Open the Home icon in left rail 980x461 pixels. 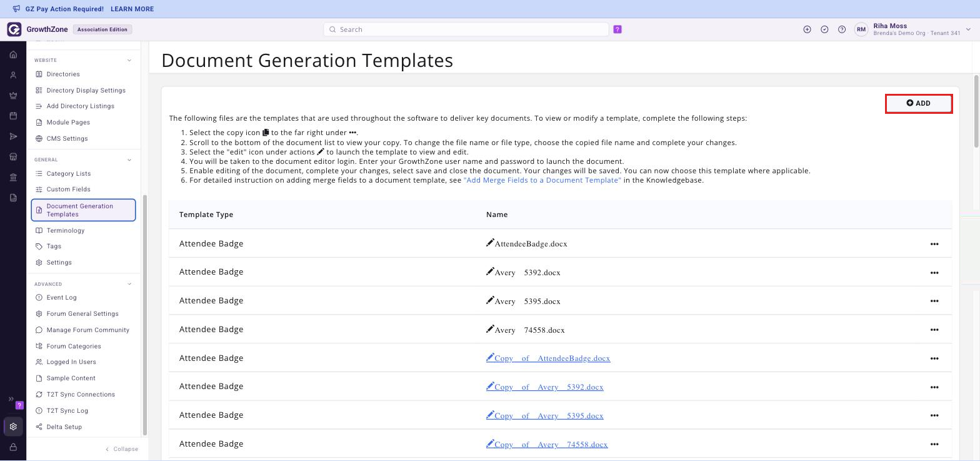click(13, 55)
